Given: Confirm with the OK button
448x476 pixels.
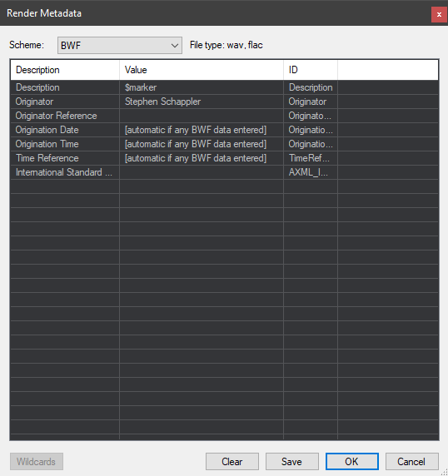Looking at the screenshot, I should click(x=352, y=461).
